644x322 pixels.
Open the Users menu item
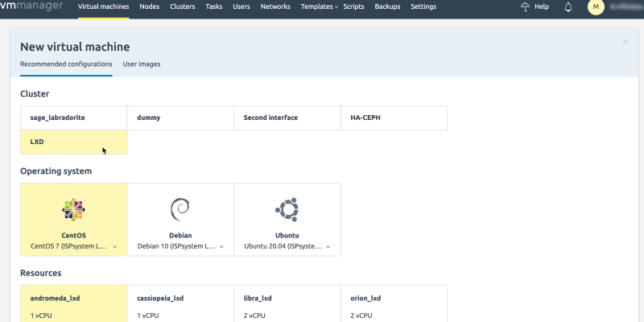pos(242,6)
